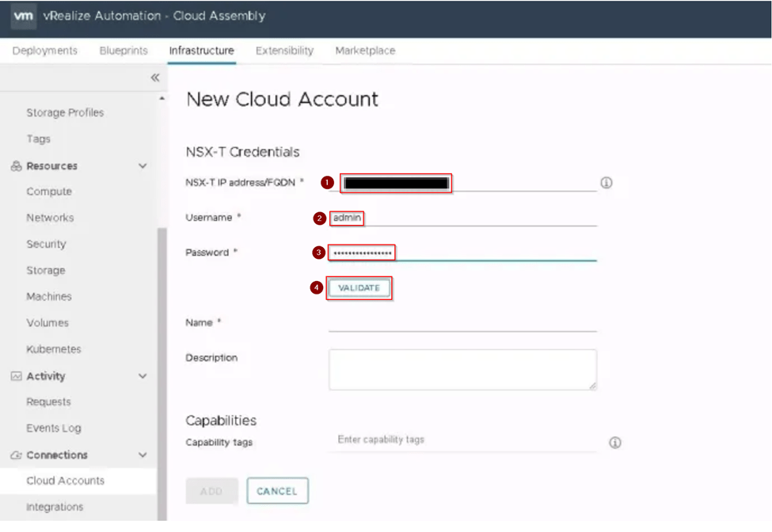Image resolution: width=772 pixels, height=532 pixels.
Task: Select Storage Profiles in sidebar
Action: click(65, 112)
